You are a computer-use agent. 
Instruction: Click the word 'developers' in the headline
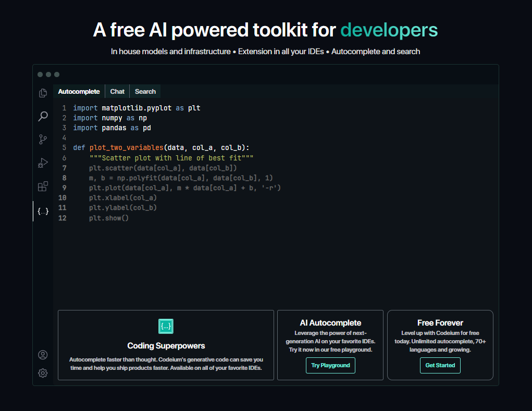click(389, 30)
